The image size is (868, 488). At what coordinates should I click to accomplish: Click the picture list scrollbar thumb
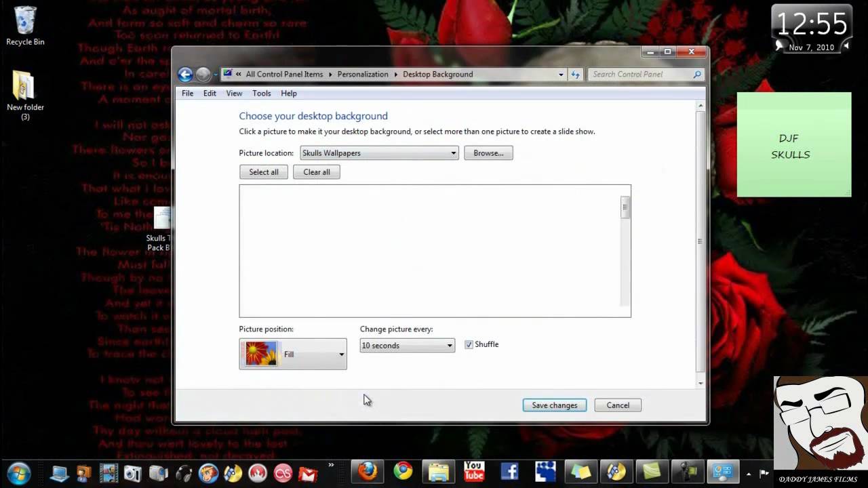click(x=625, y=207)
